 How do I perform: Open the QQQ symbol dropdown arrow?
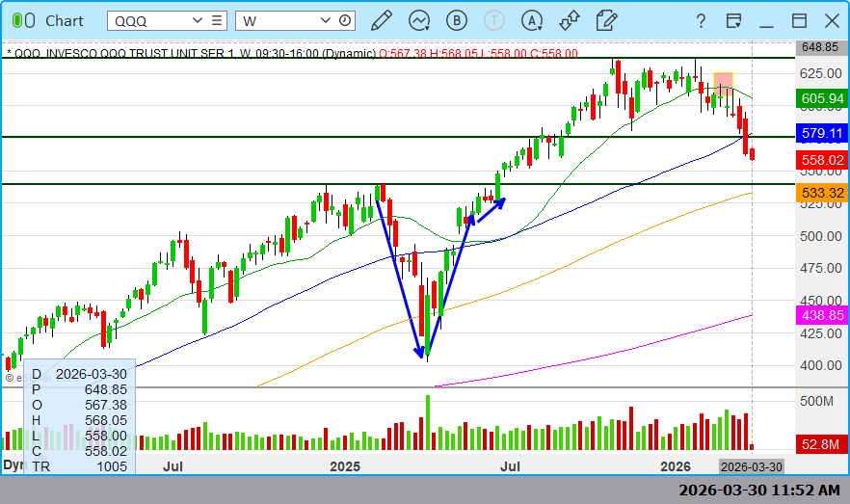[x=198, y=20]
